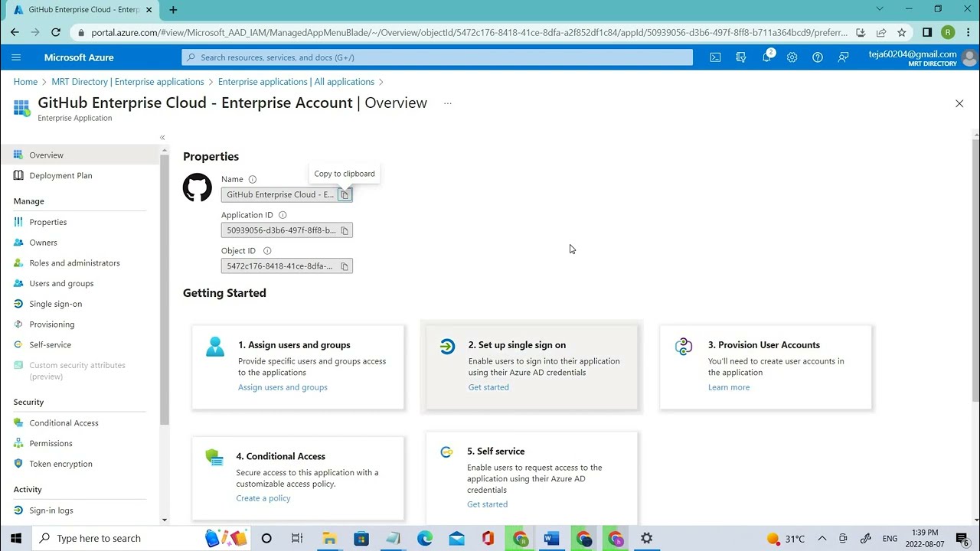This screenshot has width=980, height=551.
Task: Click the Assign users and groups link
Action: tap(283, 387)
